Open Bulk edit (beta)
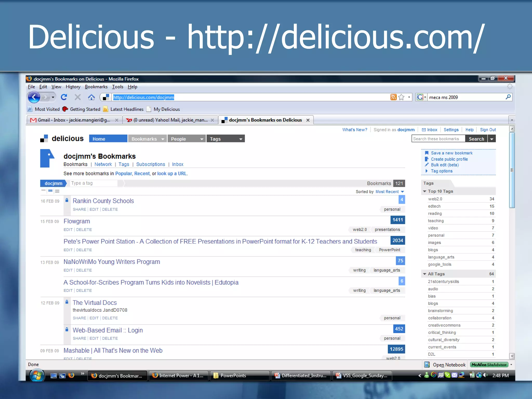 (x=445, y=165)
